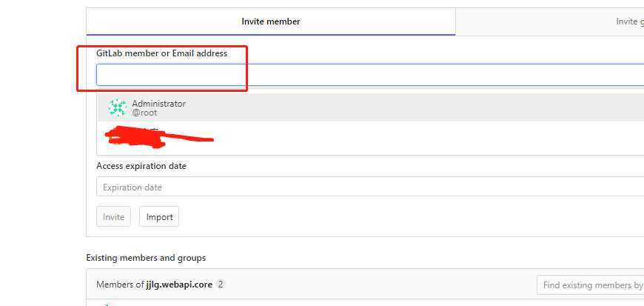Click the Access expiration date label
644x306 pixels.
141,166
